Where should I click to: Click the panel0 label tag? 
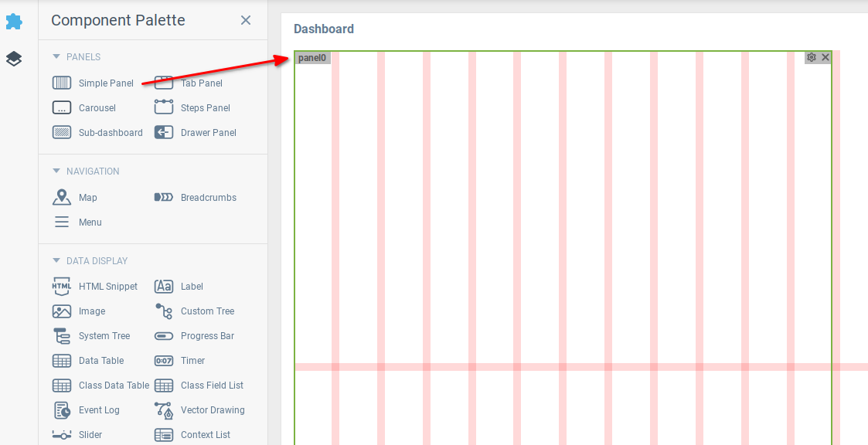point(313,58)
